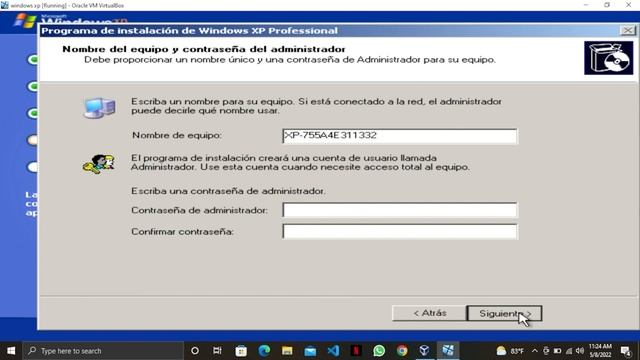640x360 pixels.
Task: Open Microsoft Store from the taskbar
Action: [x=241, y=351]
